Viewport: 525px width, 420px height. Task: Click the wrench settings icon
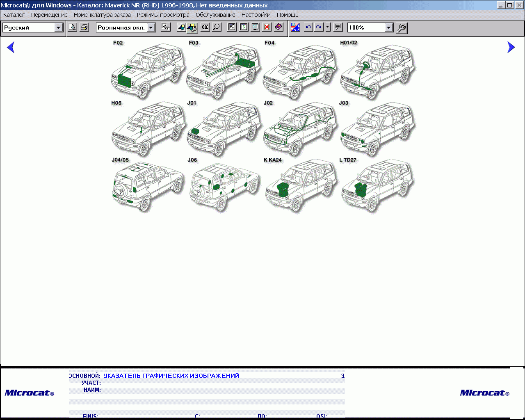[402, 28]
